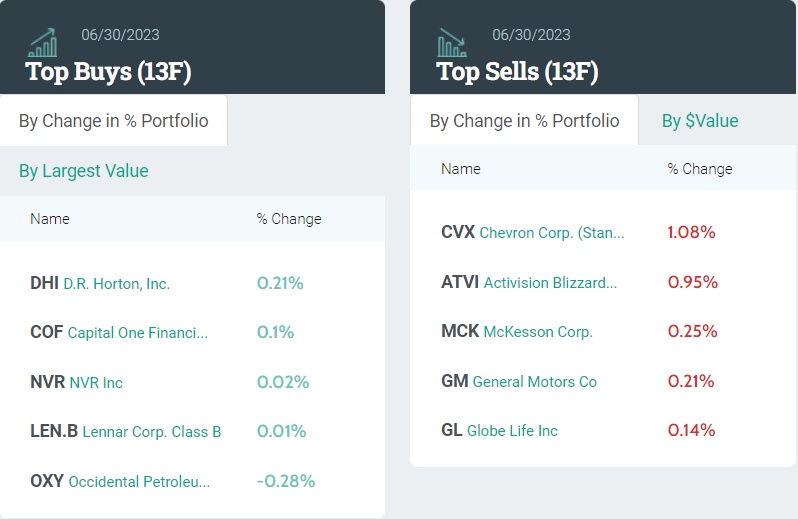This screenshot has height=519, width=798.
Task: Click the Top Buys rising chart icon
Action: pyautogui.click(x=42, y=43)
